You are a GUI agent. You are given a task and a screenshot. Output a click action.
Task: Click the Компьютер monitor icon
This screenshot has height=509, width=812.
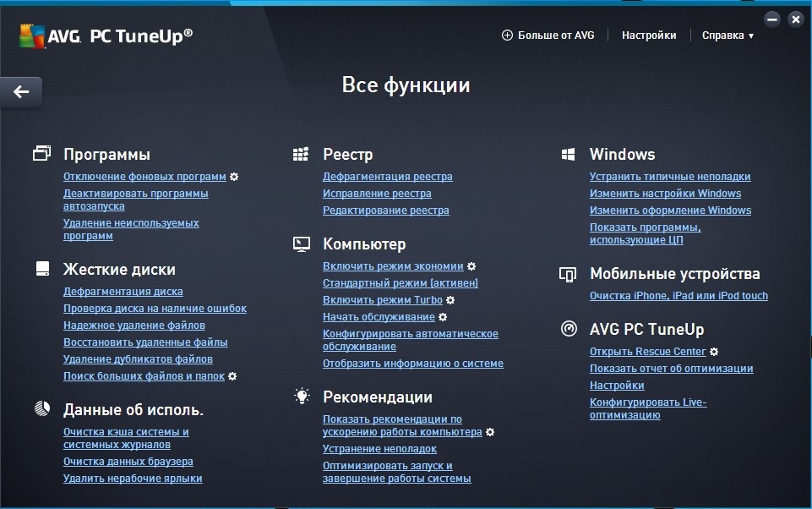[302, 244]
